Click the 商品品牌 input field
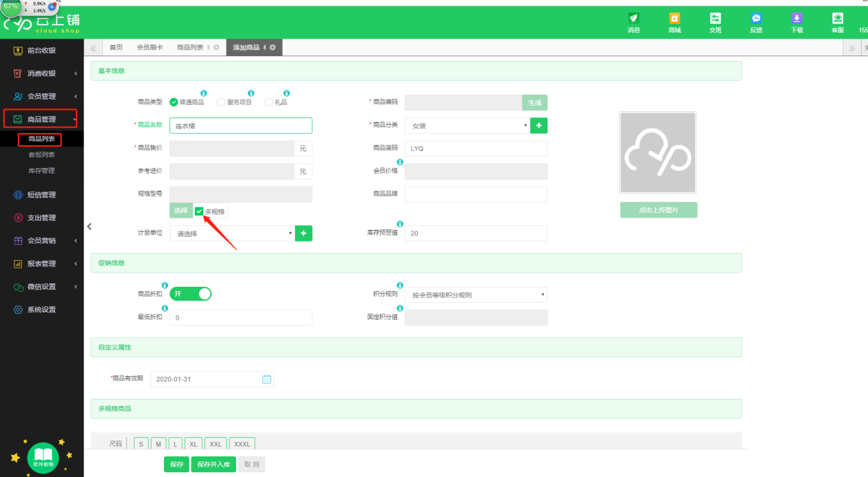 point(476,194)
